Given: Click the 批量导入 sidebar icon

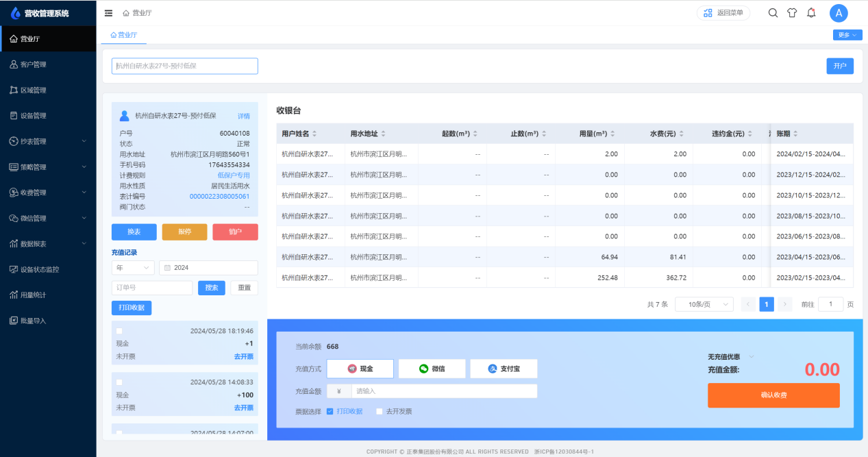Looking at the screenshot, I should point(14,321).
